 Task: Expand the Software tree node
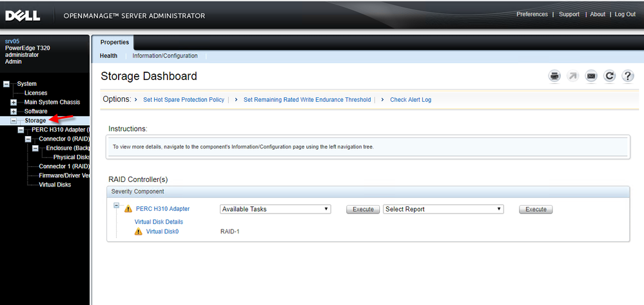14,112
